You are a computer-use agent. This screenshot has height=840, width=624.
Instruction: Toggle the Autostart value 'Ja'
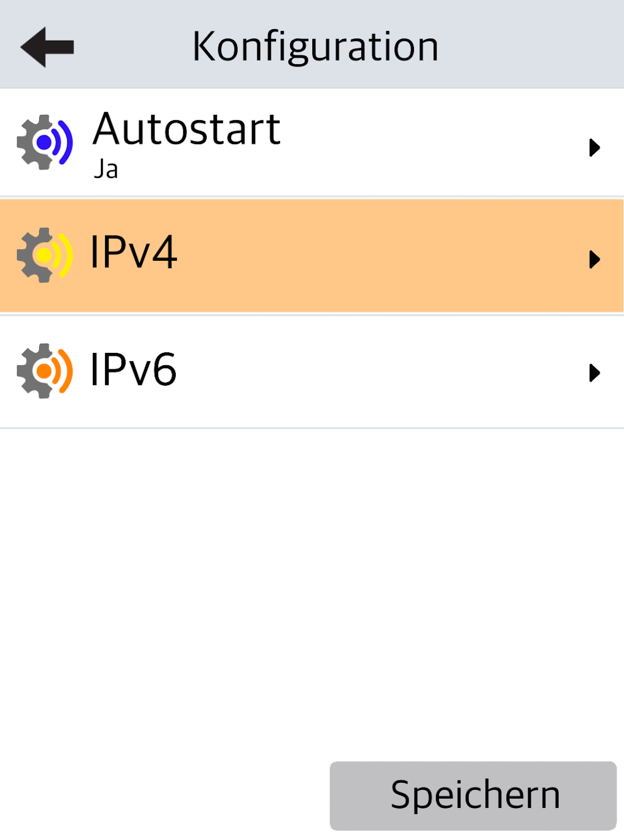coord(106,170)
